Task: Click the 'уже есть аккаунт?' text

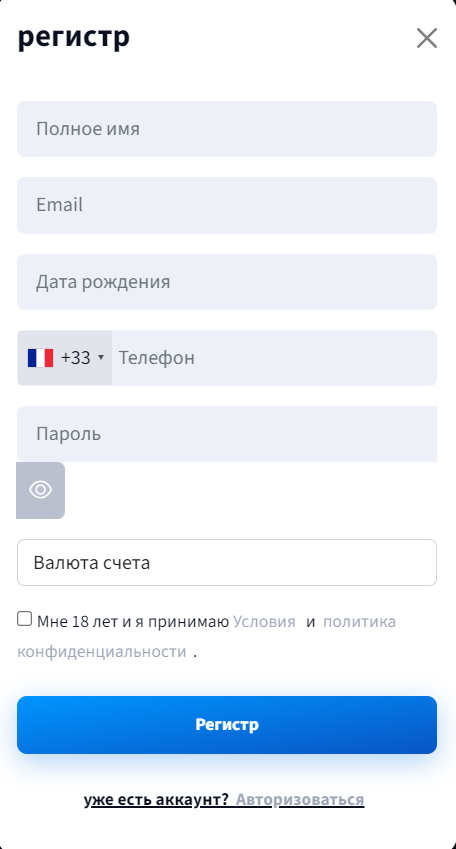Action: click(157, 800)
